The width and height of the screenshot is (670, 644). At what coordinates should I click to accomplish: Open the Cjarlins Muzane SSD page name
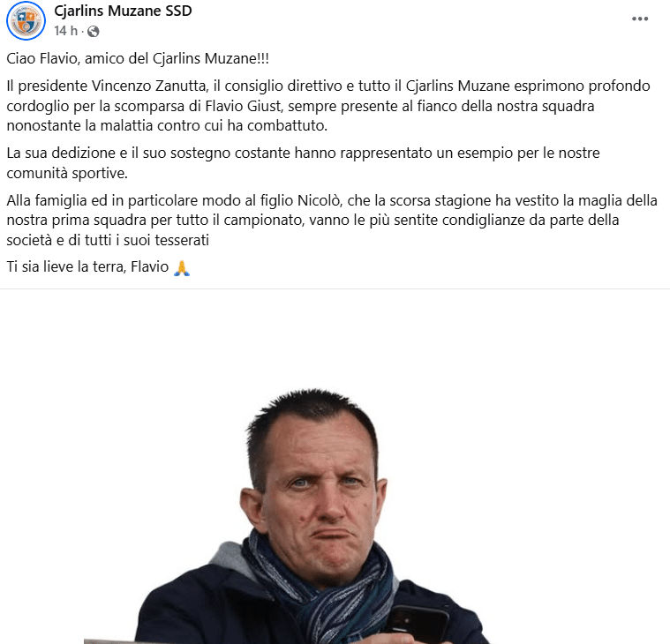point(123,11)
